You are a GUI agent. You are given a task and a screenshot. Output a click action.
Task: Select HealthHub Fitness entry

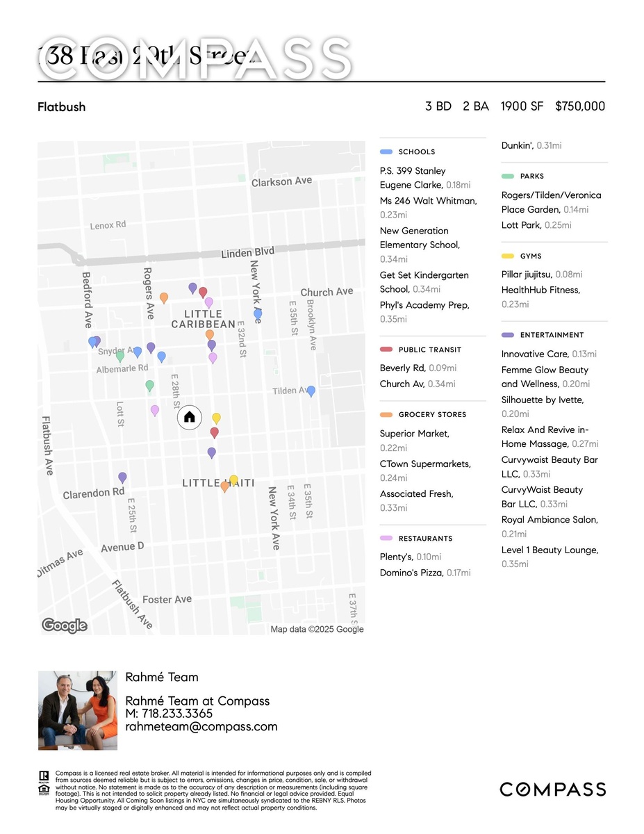pyautogui.click(x=541, y=297)
